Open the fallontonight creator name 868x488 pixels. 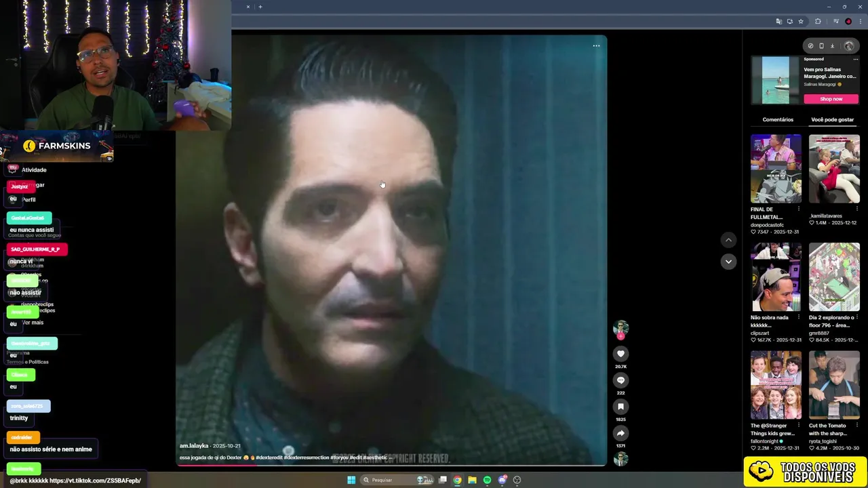[765, 441]
